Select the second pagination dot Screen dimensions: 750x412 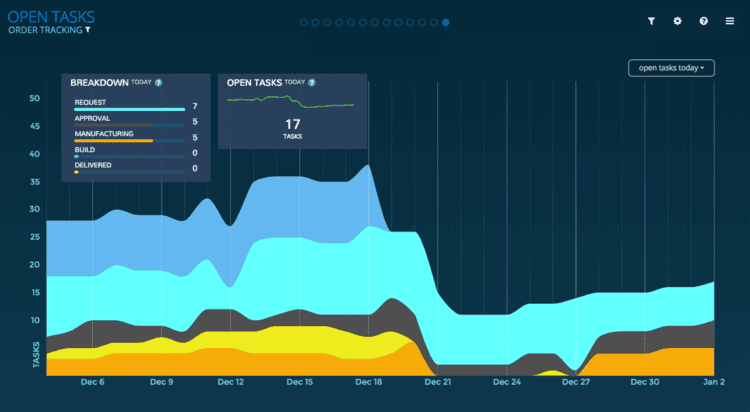pyautogui.click(x=316, y=22)
